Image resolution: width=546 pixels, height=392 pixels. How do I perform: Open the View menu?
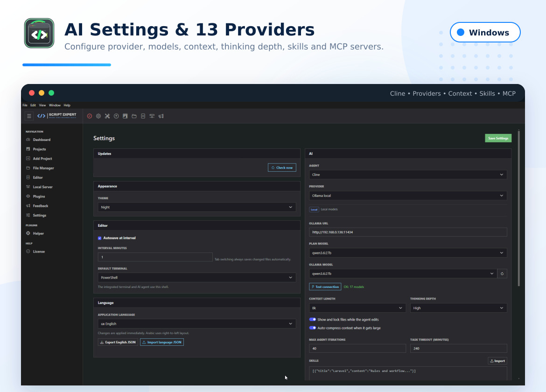[x=42, y=105]
